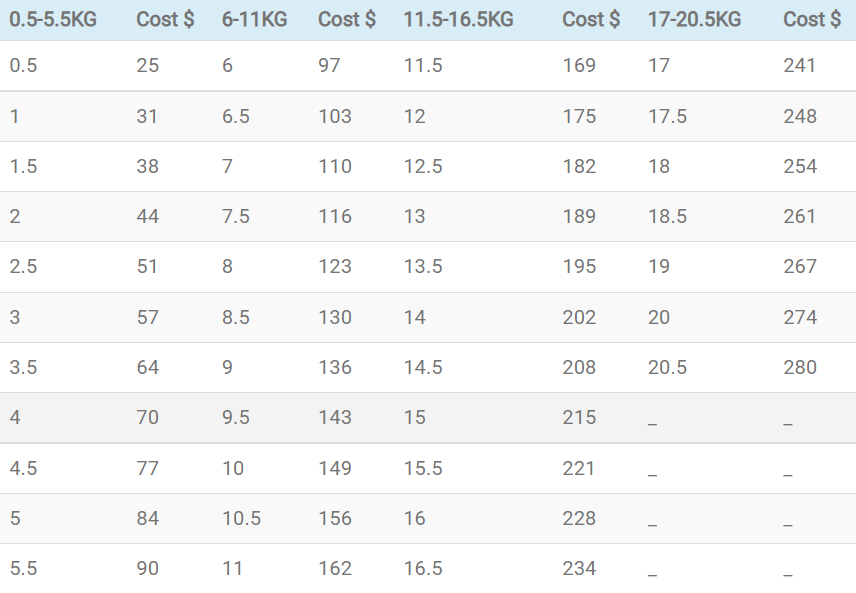Select the 9.5 weight cell
The width and height of the screenshot is (856, 593).
point(236,418)
